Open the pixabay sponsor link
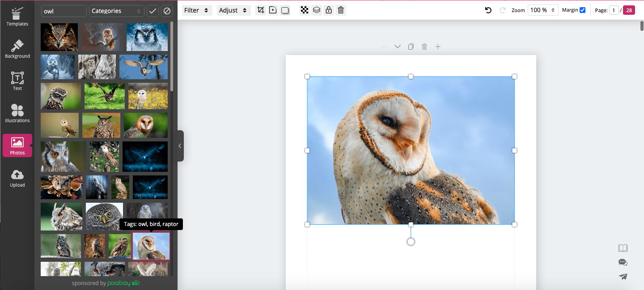 tap(123, 283)
